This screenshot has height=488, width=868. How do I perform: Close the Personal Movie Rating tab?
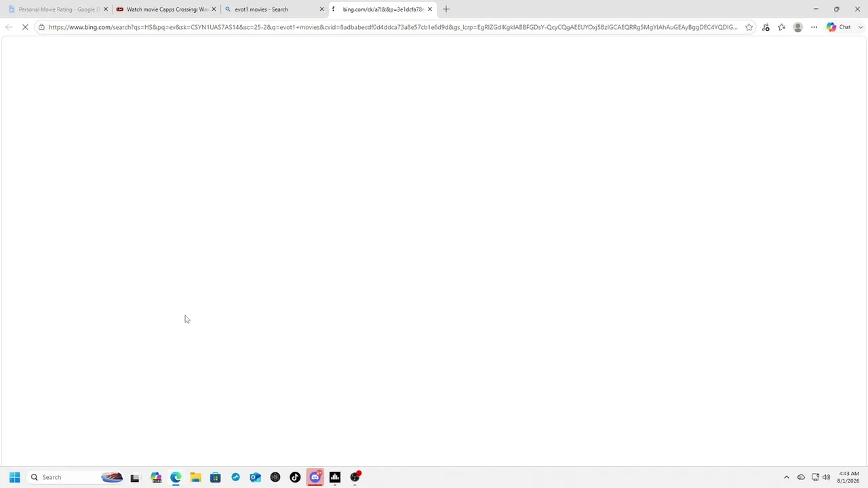(105, 9)
